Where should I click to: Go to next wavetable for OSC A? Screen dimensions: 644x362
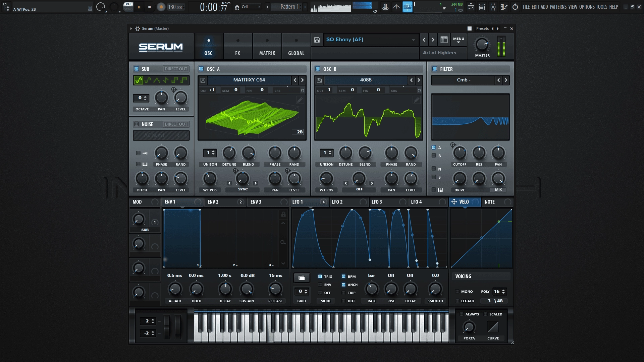point(302,80)
